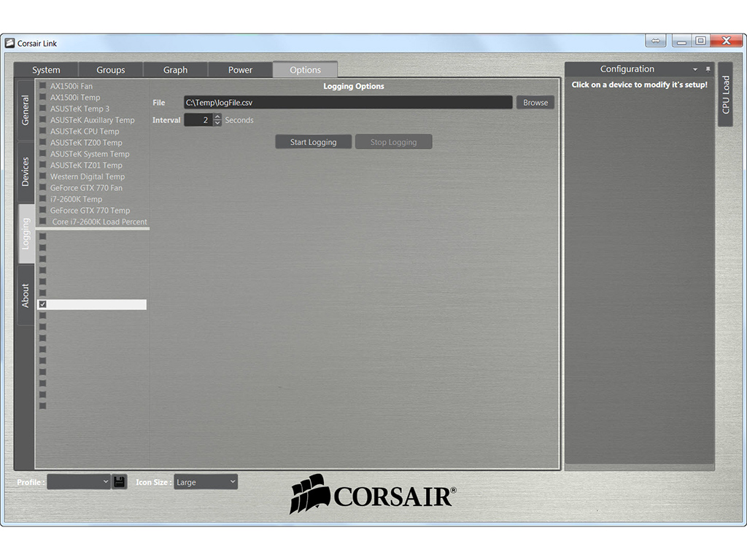
Task: Expand the CPU Load side panel
Action: (726, 94)
